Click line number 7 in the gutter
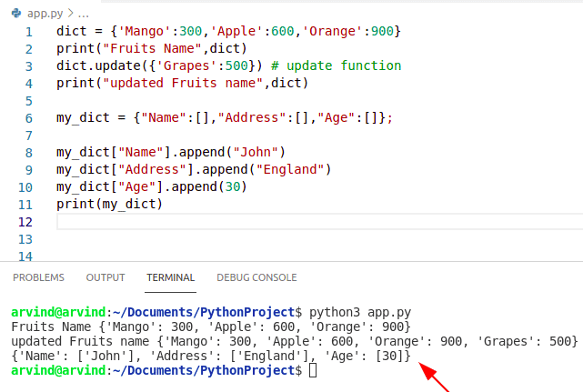The image size is (583, 392). 28,136
